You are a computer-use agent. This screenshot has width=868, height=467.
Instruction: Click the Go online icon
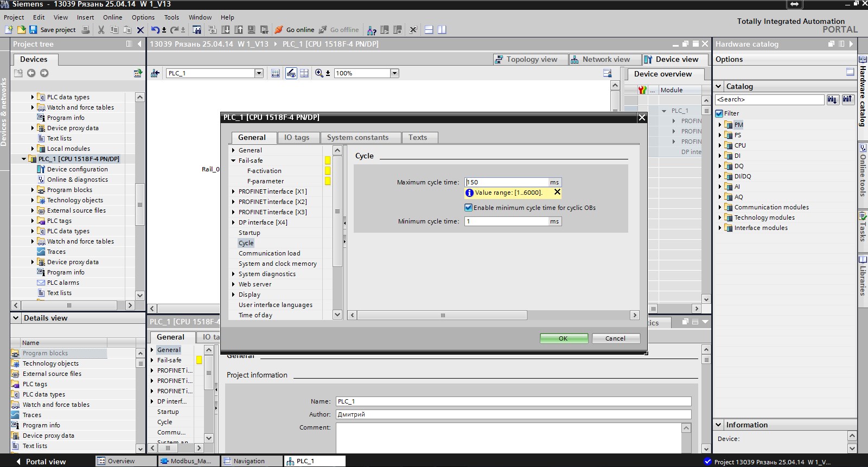click(x=278, y=30)
